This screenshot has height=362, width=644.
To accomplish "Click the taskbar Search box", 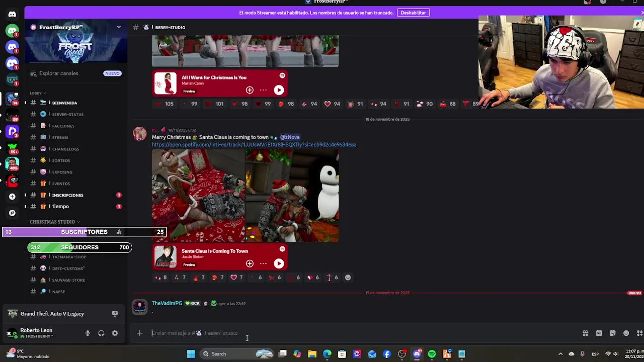I will tap(236, 354).
